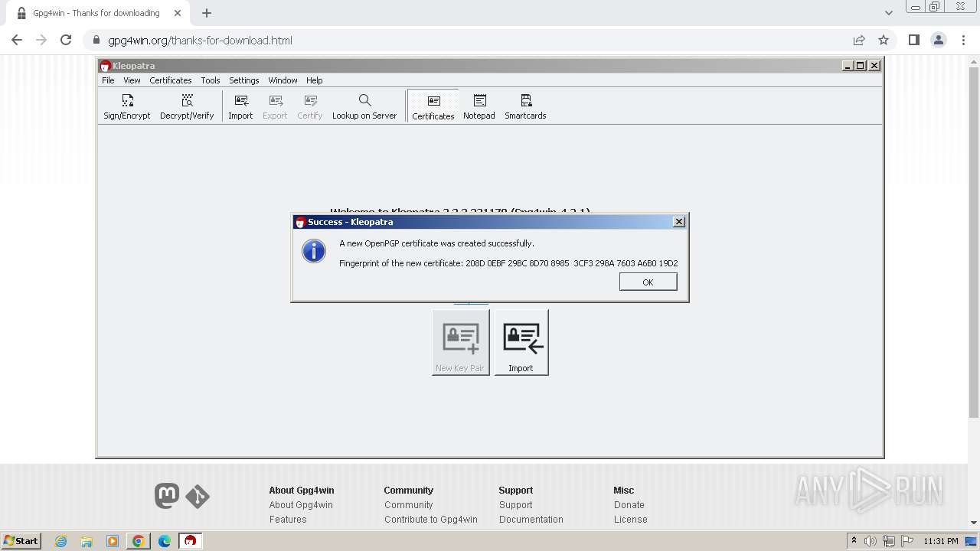Image resolution: width=980 pixels, height=551 pixels.
Task: Show hidden system tray icons
Action: pos(854,541)
